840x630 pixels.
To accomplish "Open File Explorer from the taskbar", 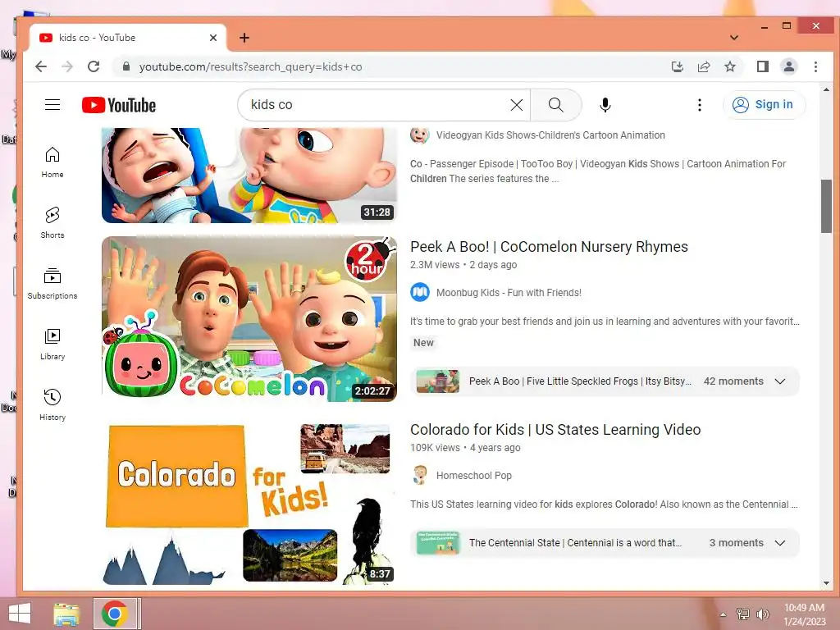I will pos(66,614).
